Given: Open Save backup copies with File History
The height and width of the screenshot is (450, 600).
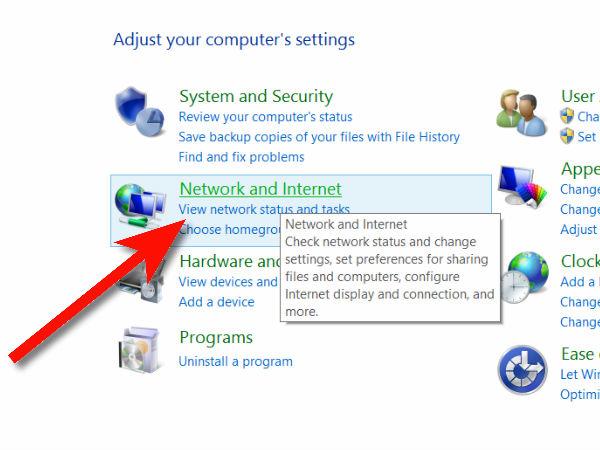Looking at the screenshot, I should [319, 137].
